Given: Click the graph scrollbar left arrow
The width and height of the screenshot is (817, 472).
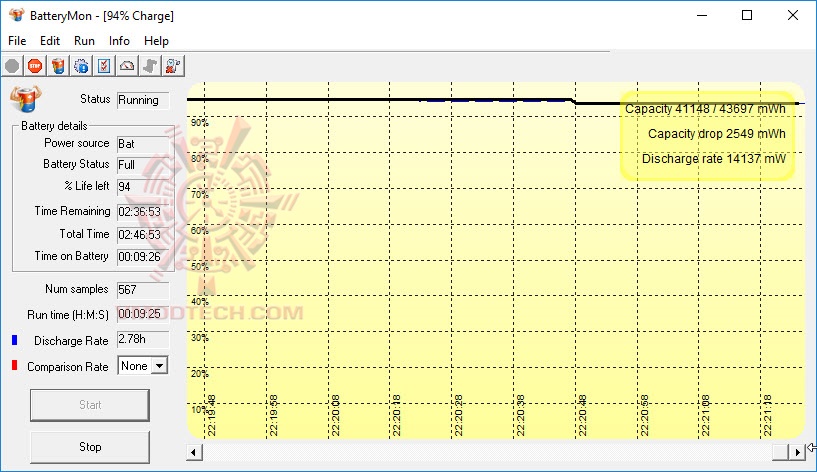Looking at the screenshot, I should (194, 452).
